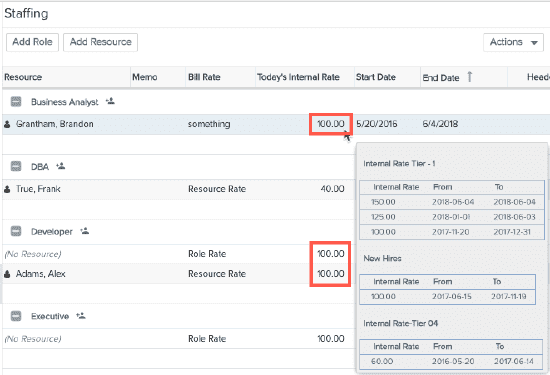The width and height of the screenshot is (550, 375).
Task: Open the Actions dropdown
Action: pos(513,42)
